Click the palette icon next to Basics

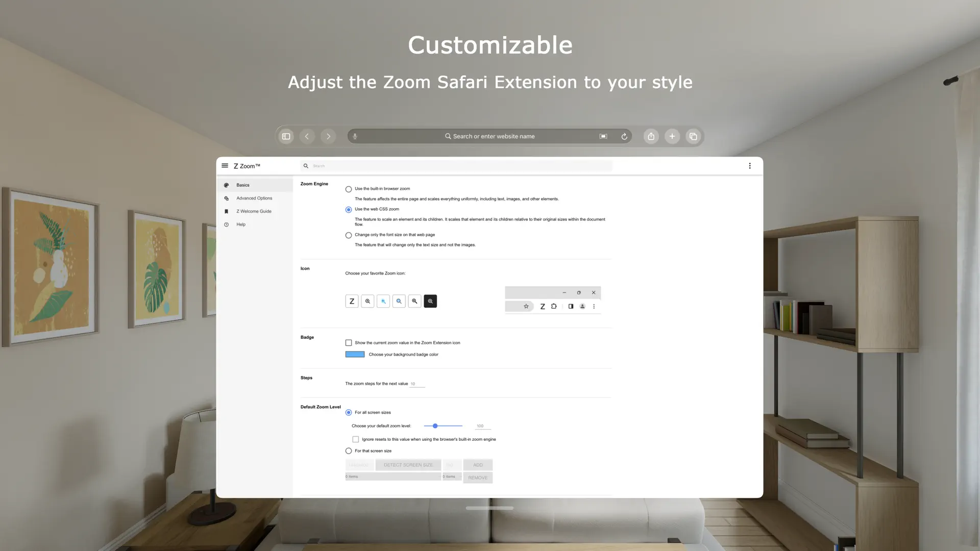pyautogui.click(x=227, y=185)
